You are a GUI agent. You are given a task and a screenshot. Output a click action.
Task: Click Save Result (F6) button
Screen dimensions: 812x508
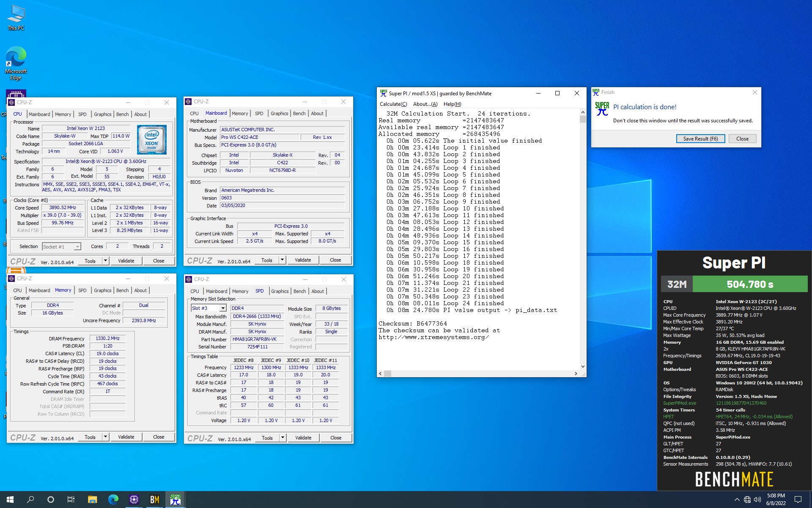(x=700, y=139)
